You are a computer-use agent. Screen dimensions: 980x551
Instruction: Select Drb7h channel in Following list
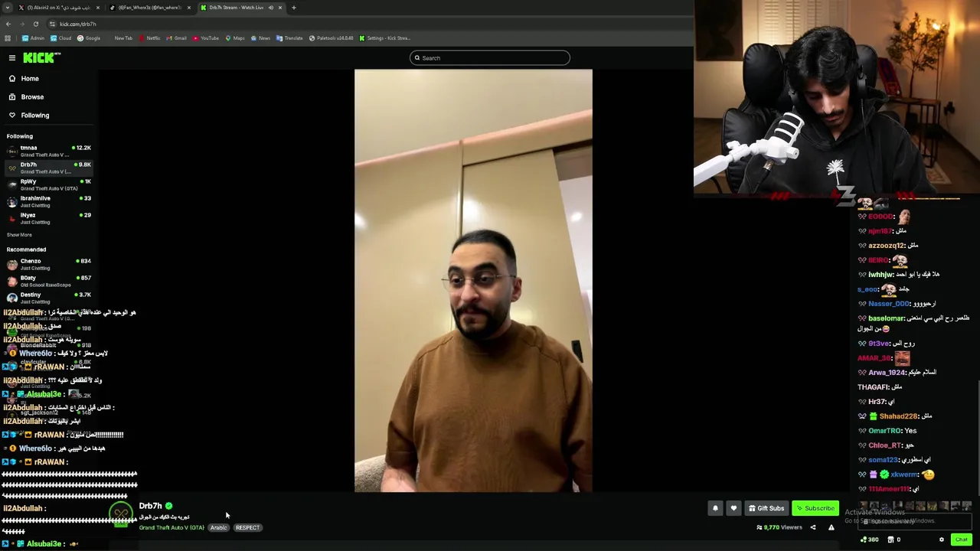point(47,168)
